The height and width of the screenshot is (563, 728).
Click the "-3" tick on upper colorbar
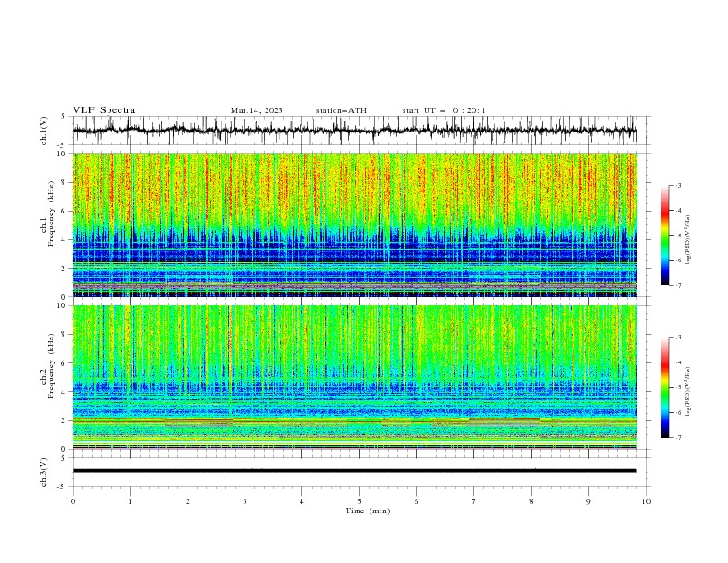[677, 185]
